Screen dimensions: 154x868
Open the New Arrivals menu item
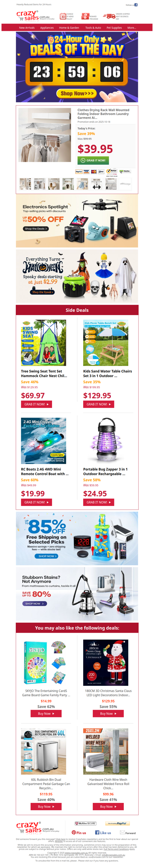27,28
